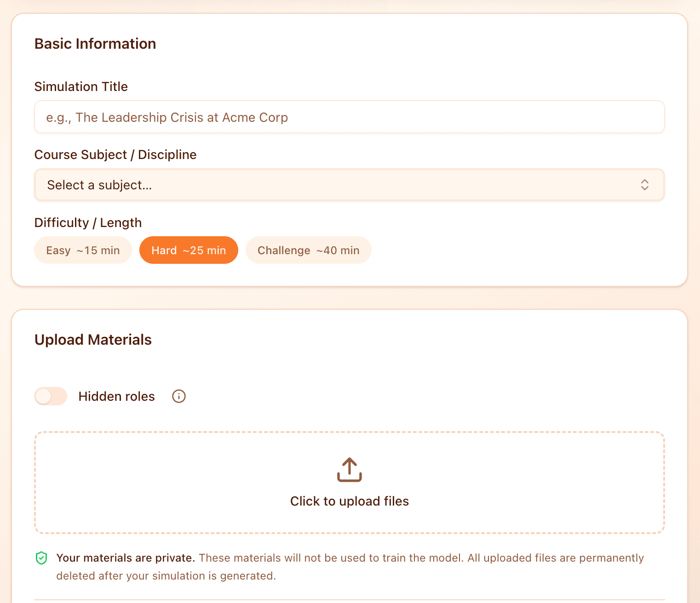Enable the Hidden roles toggle
Screen dimensions: 700x603
coord(51,396)
